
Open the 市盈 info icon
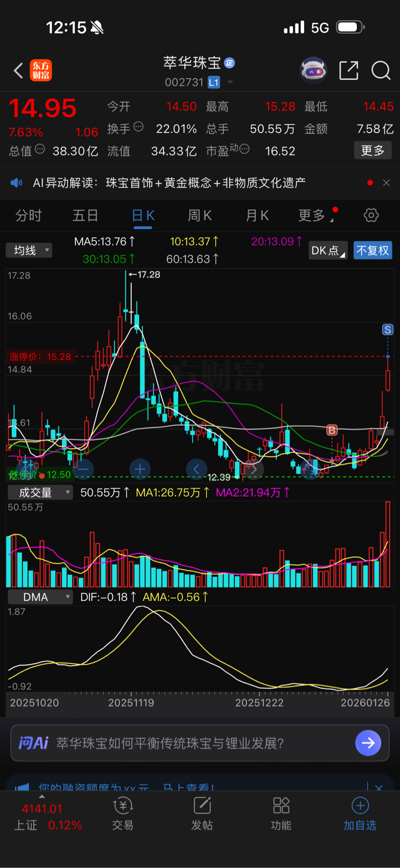pyautogui.click(x=244, y=150)
